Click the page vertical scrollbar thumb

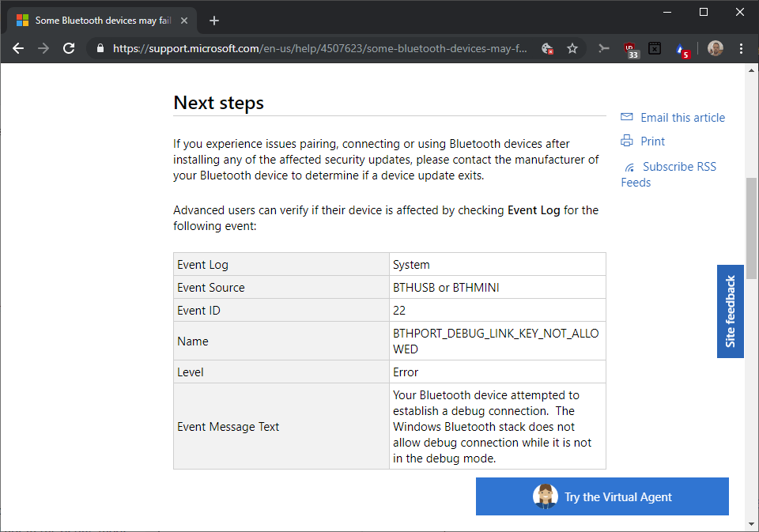[751, 228]
